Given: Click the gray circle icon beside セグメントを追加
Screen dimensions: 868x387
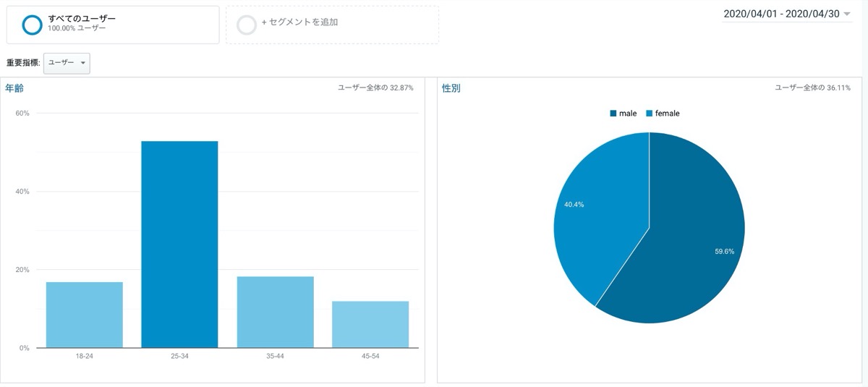Looking at the screenshot, I should coord(247,25).
